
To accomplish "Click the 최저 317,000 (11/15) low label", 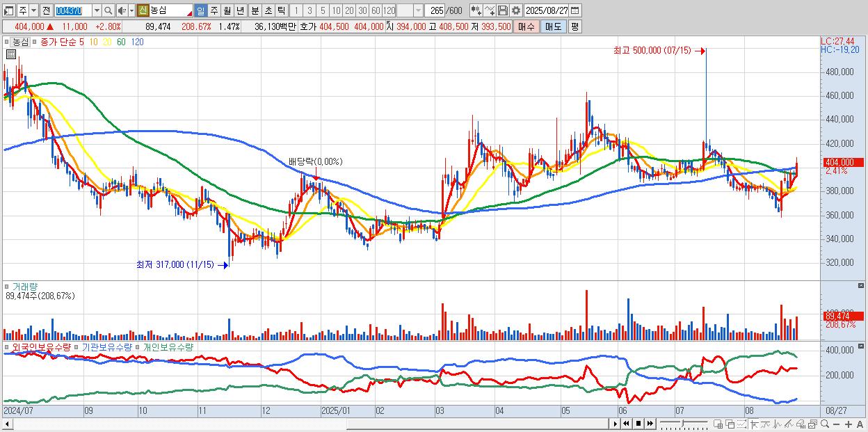I will (x=176, y=264).
